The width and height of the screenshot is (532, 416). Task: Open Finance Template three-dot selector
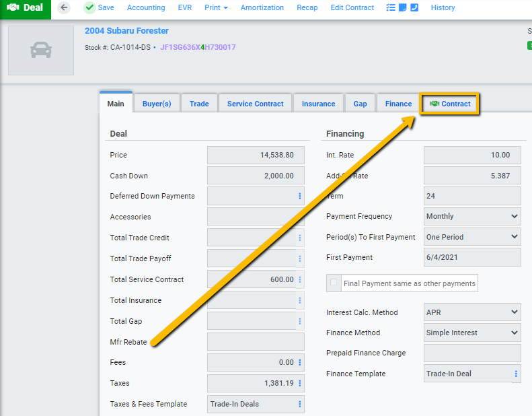[x=516, y=374]
